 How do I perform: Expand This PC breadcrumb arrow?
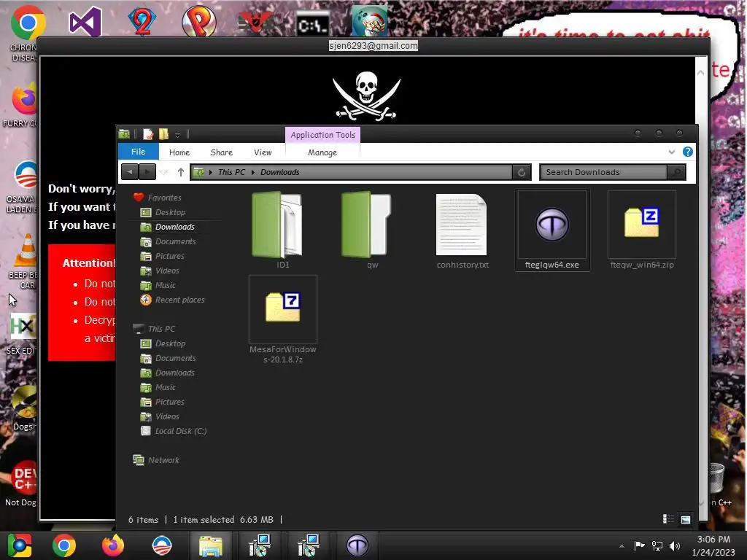253,172
